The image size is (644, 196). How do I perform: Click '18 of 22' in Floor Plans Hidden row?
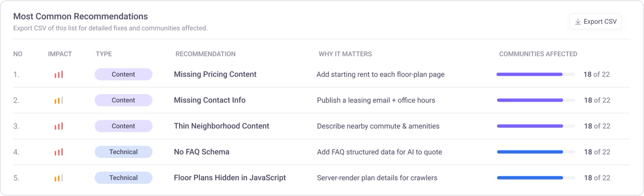597,178
